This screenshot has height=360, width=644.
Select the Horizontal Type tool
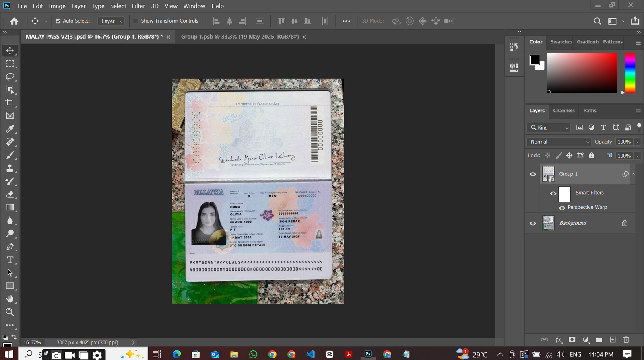click(x=10, y=260)
